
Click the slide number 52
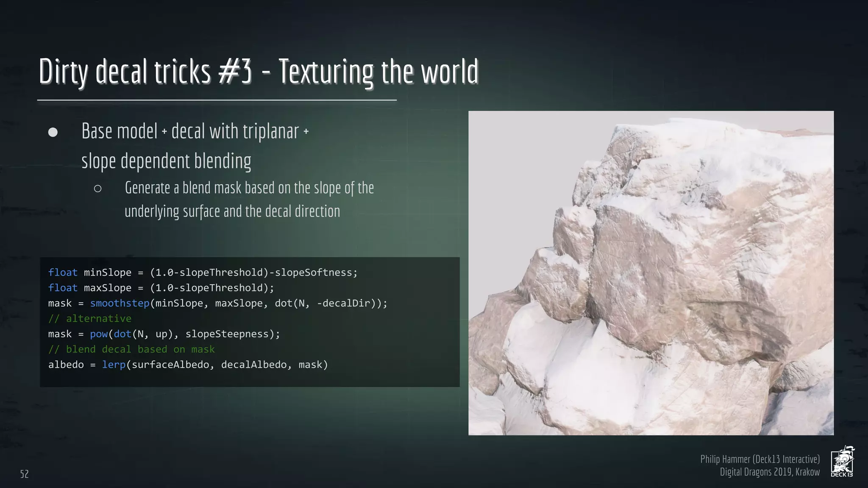point(25,474)
